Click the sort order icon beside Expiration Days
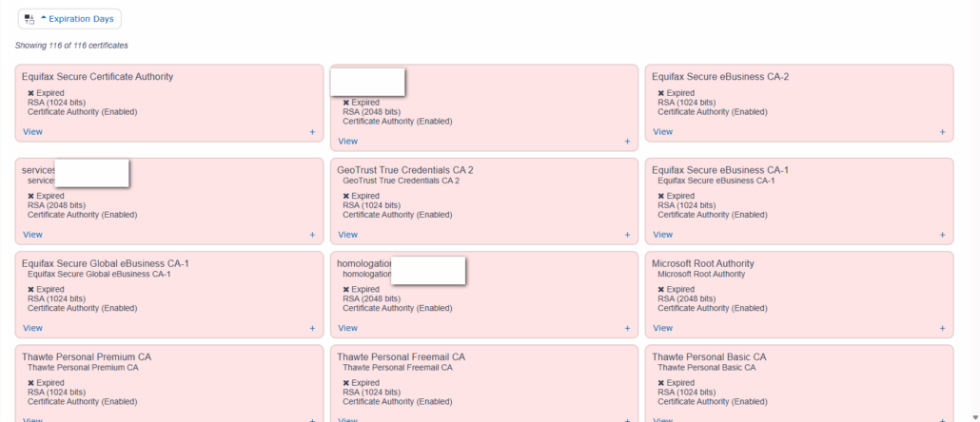Viewport: 980px width, 422px height. 29,19
